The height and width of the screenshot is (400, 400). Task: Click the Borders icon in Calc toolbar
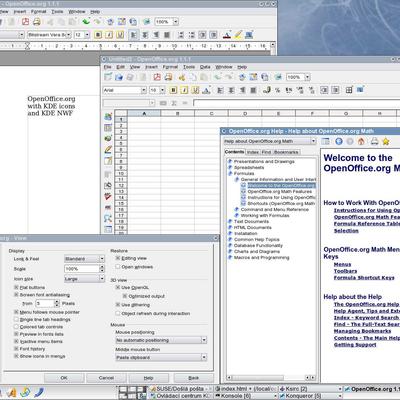tap(349, 90)
